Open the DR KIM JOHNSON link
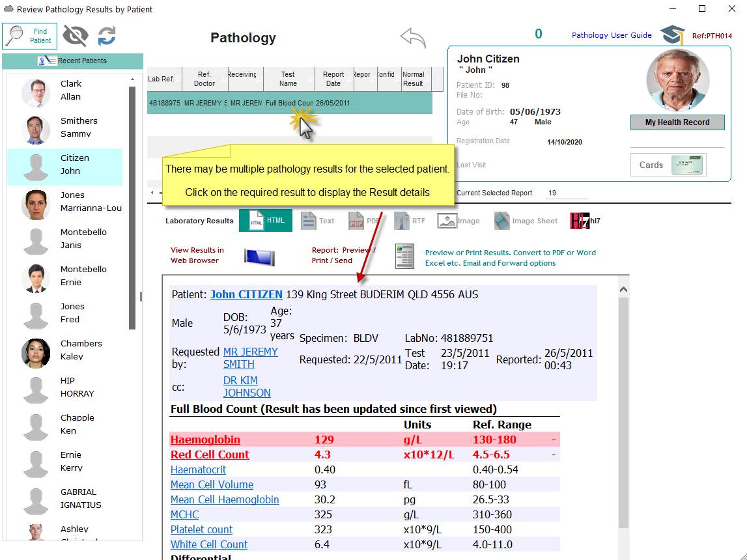The width and height of the screenshot is (747, 560). point(247,387)
